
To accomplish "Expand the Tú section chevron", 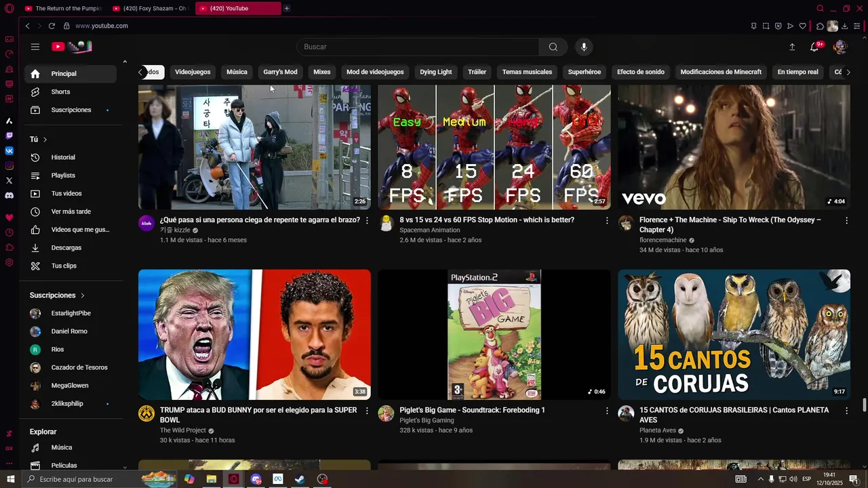I will 45,140.
